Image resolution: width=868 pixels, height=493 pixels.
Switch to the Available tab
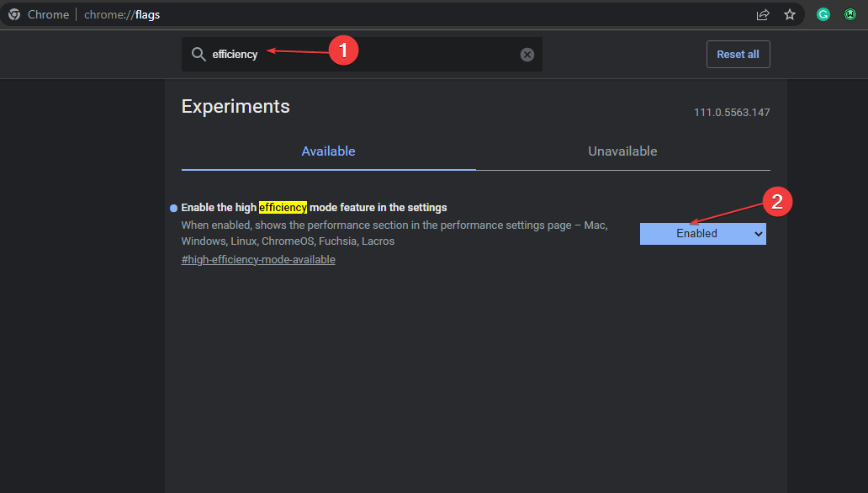coord(328,151)
